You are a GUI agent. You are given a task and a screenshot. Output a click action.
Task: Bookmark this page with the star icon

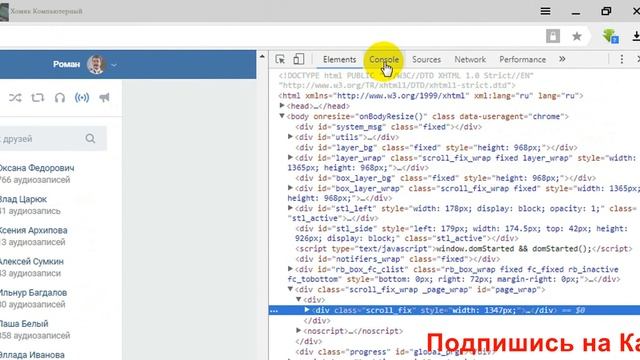point(577,36)
